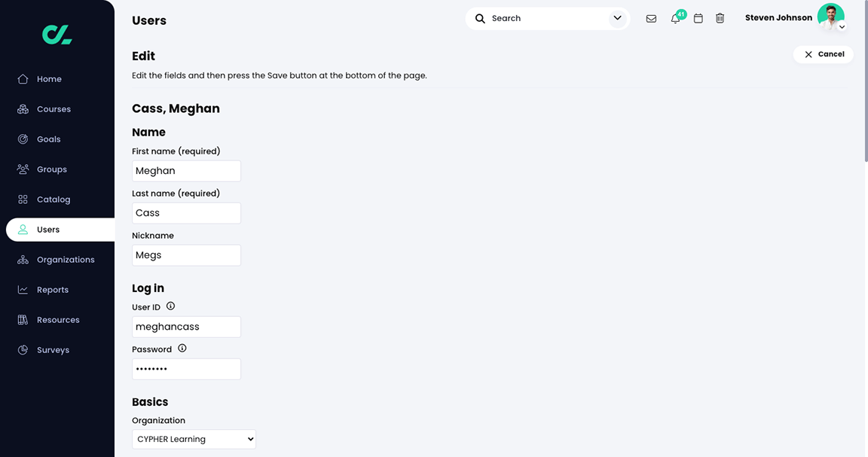Click Steven Johnson's profile avatar

point(830,17)
